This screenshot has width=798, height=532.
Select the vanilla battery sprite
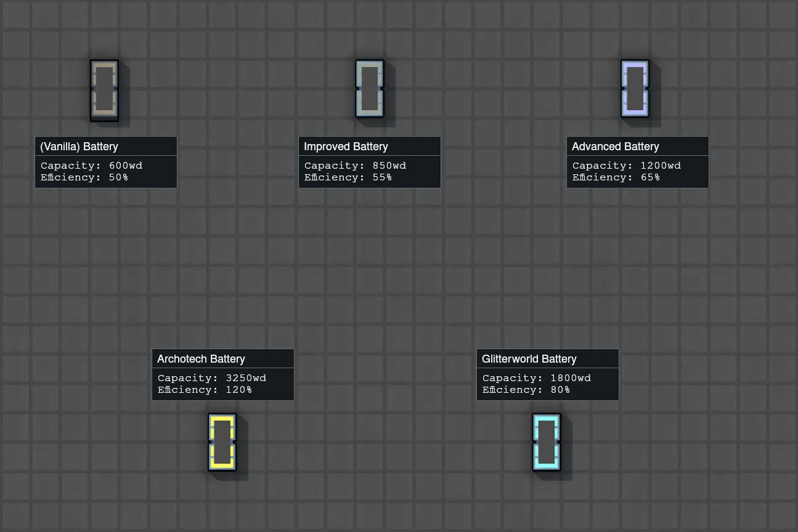pos(104,90)
